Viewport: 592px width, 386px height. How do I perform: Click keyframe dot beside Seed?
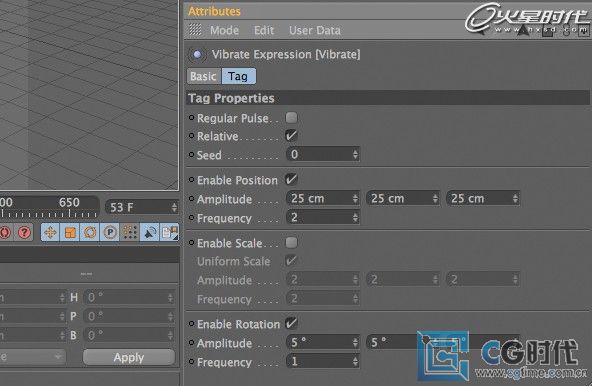191,154
